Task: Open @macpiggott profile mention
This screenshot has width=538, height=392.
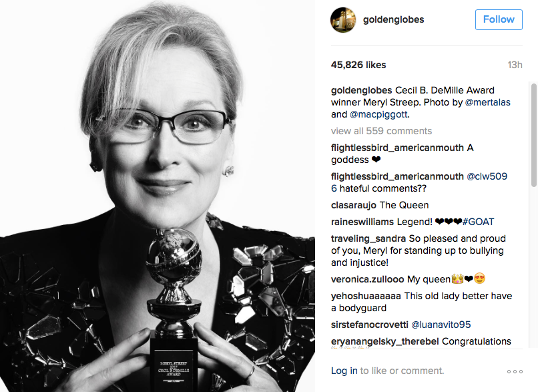Action: coord(378,114)
